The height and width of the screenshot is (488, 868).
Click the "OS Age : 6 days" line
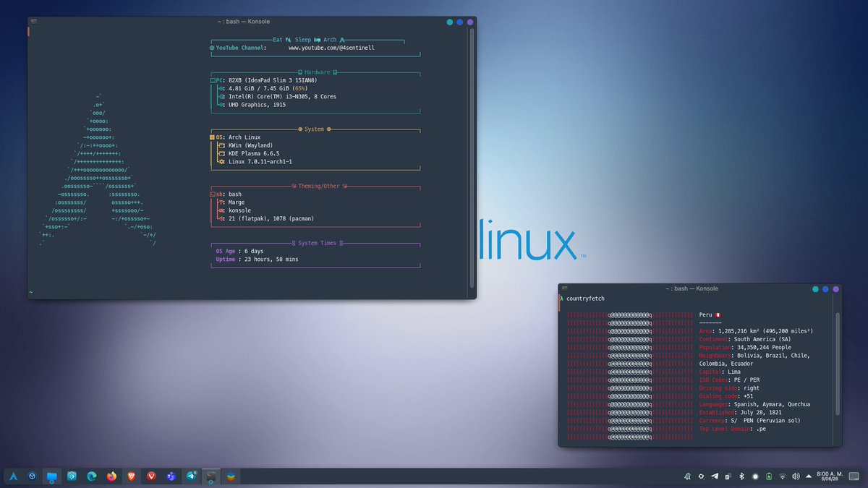tap(239, 251)
